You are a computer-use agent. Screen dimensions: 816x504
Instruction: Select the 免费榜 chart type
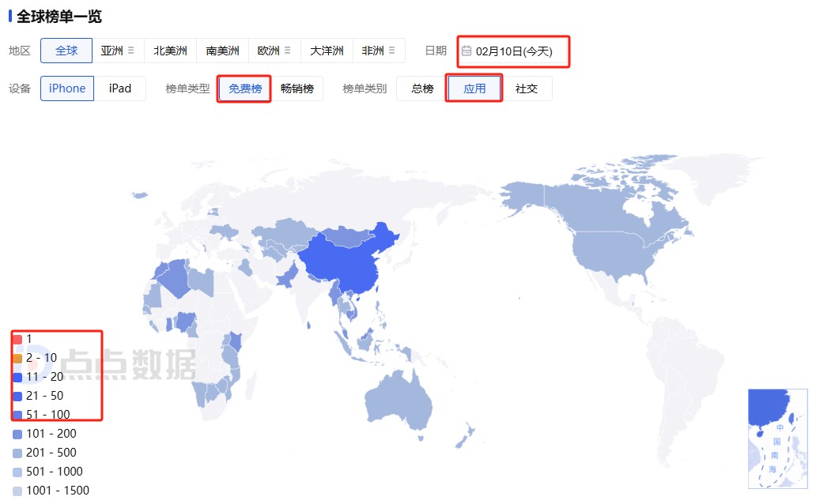[x=244, y=88]
